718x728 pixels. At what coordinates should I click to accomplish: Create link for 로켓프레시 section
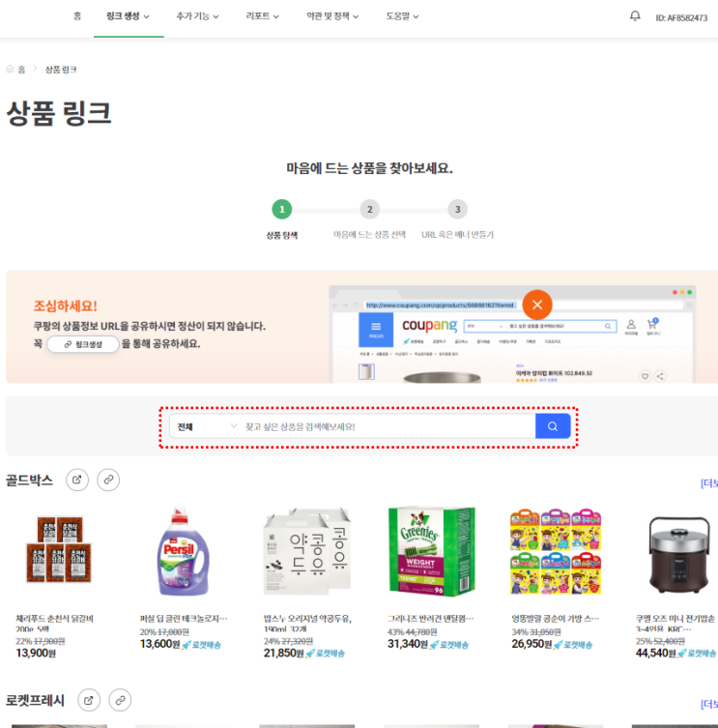tap(120, 700)
